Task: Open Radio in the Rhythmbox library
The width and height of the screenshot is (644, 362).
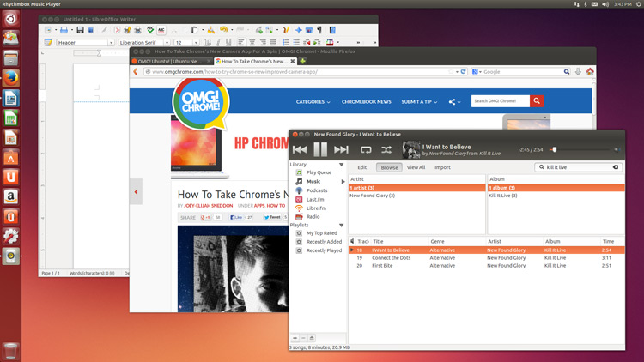Action: (313, 216)
